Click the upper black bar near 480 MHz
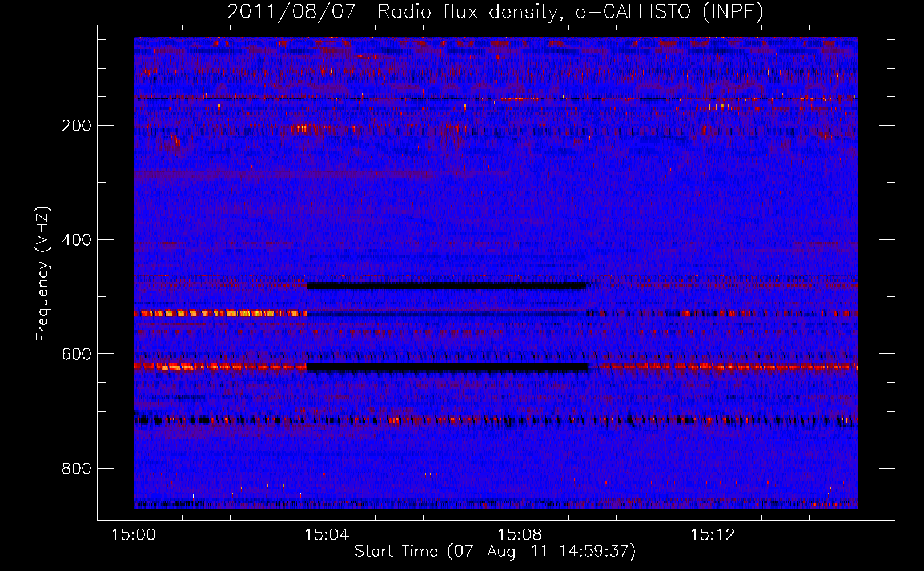This screenshot has width=924, height=571. point(446,286)
